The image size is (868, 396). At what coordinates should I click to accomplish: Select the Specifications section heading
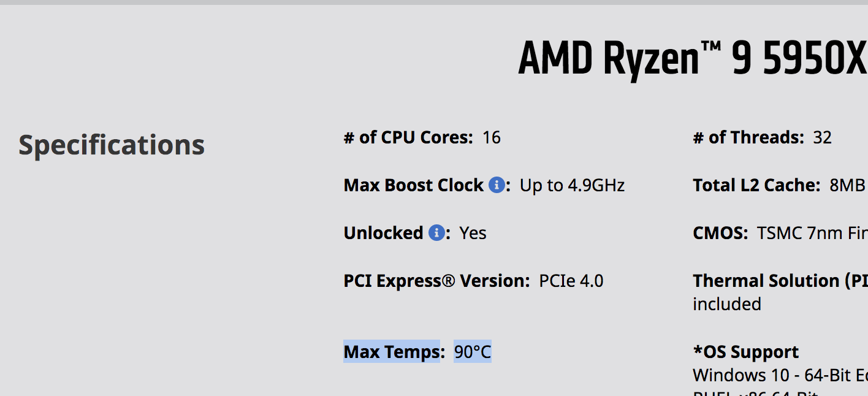coord(112,145)
